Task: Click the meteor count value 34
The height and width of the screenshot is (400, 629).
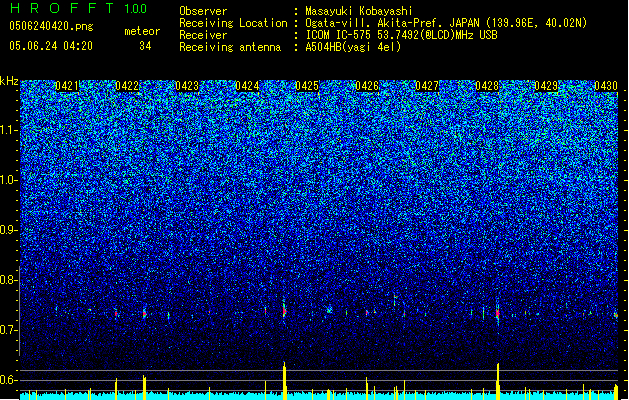Action: [x=145, y=46]
